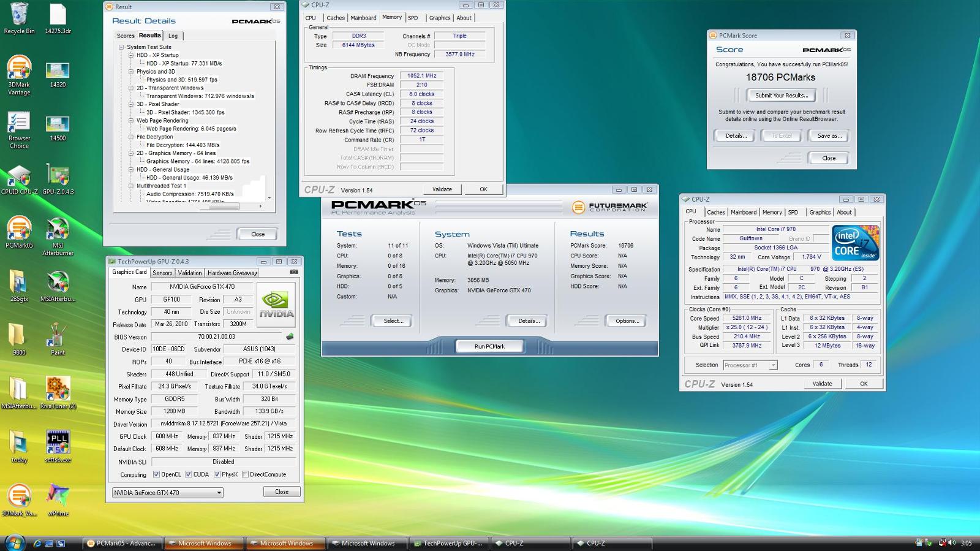980x551 pixels.
Task: Open Validation tab in GPU-Z
Action: [190, 273]
